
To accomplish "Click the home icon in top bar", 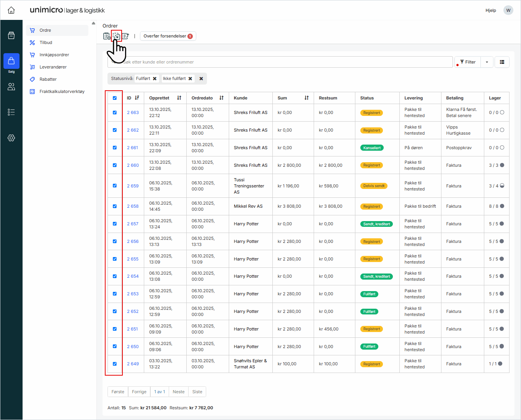I will point(11,10).
